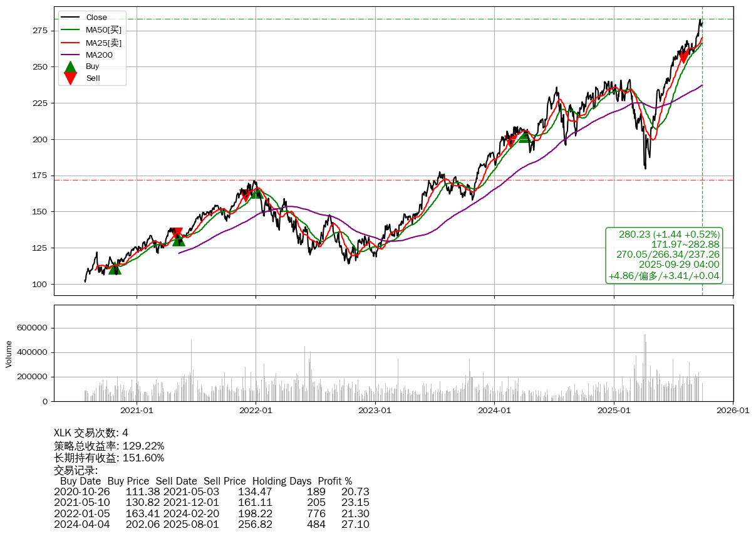Click the MA25[卖] legend entry

[103, 43]
